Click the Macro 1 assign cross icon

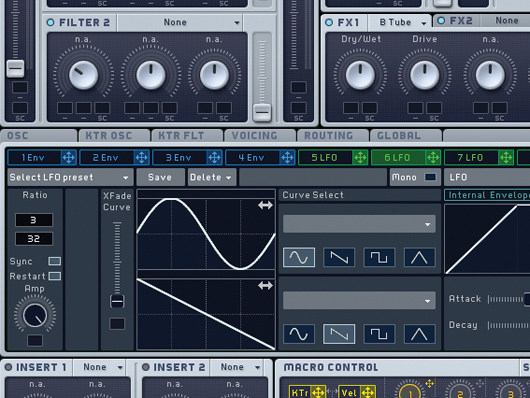click(430, 383)
